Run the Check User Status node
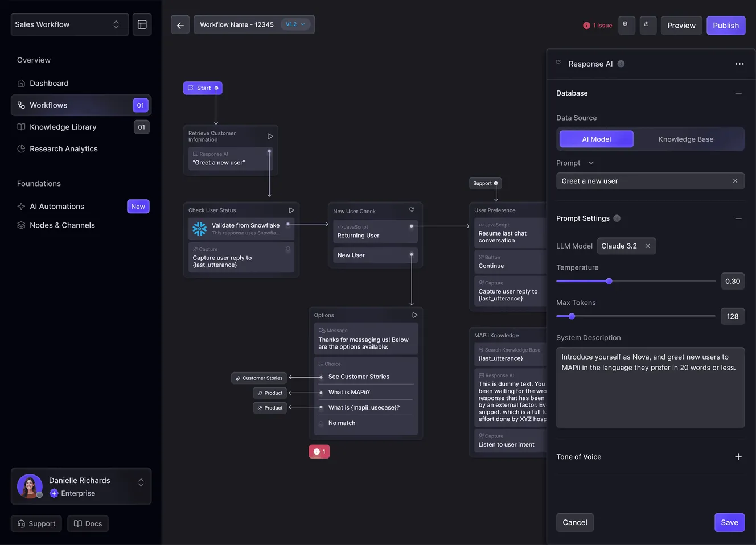 (x=291, y=210)
